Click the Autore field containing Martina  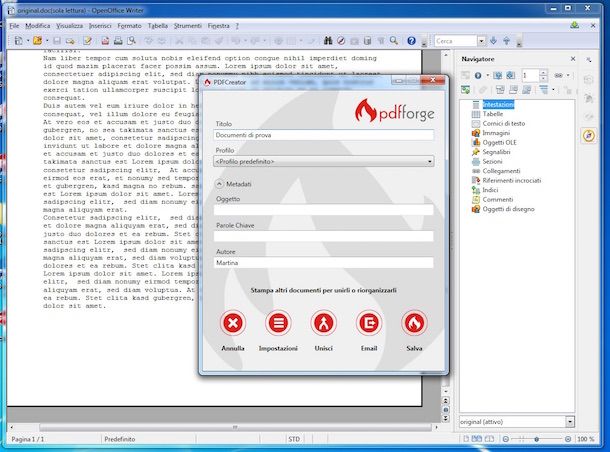324,263
